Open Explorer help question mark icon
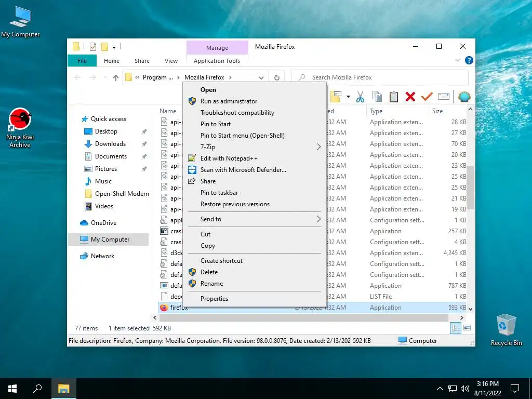 [x=469, y=60]
